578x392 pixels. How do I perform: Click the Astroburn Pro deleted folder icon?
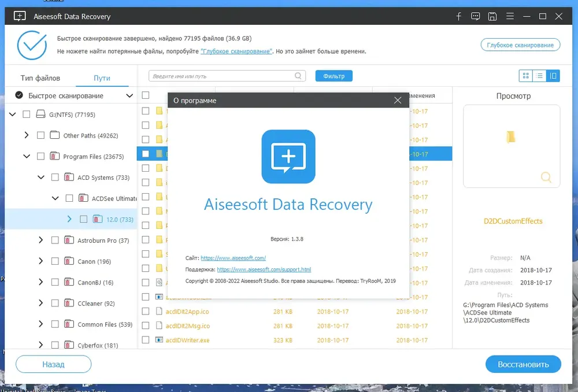click(x=69, y=240)
